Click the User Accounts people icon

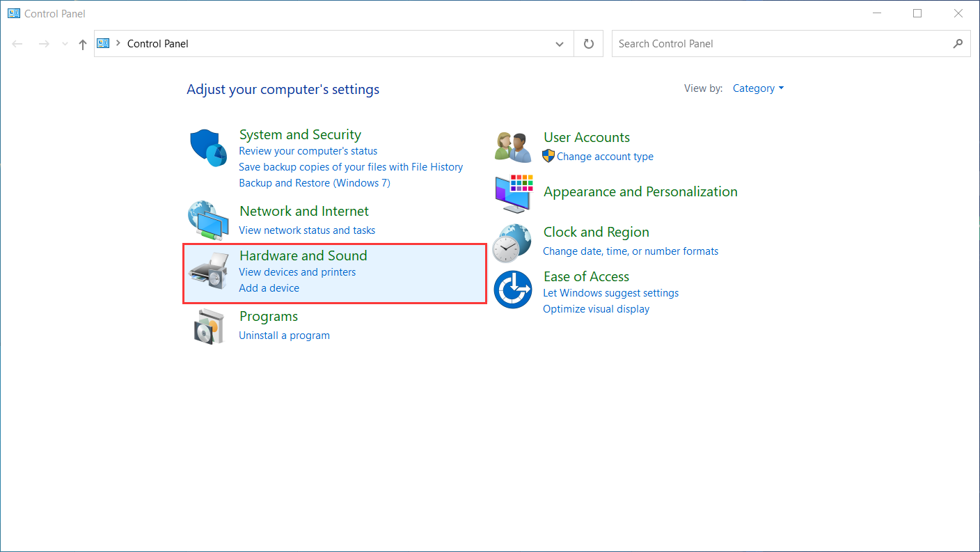pyautogui.click(x=513, y=147)
